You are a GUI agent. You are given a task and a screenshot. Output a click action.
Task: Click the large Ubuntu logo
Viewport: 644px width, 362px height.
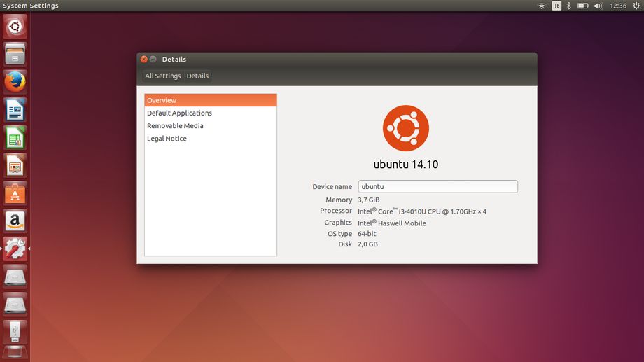pos(406,128)
